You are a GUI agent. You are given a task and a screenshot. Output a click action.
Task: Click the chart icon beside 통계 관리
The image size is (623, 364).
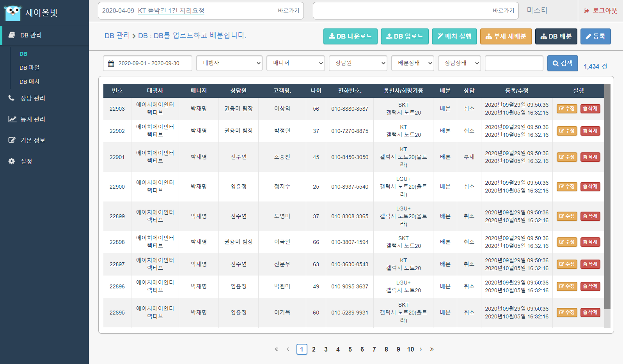[12, 119]
